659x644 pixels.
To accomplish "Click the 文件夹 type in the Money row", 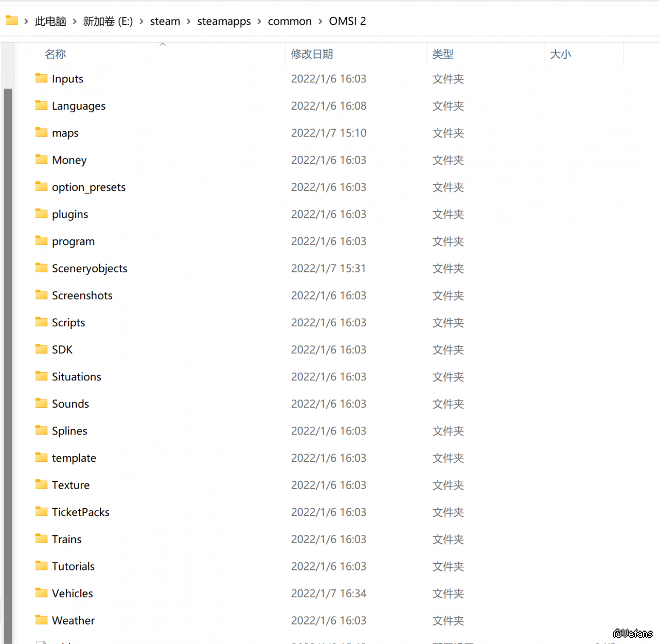I will (x=448, y=160).
